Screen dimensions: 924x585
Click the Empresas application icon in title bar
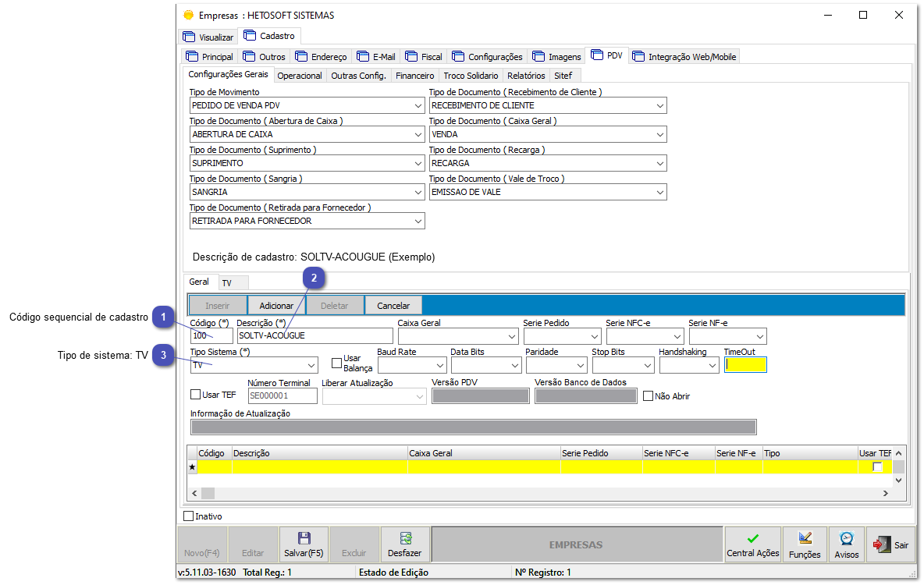click(188, 14)
